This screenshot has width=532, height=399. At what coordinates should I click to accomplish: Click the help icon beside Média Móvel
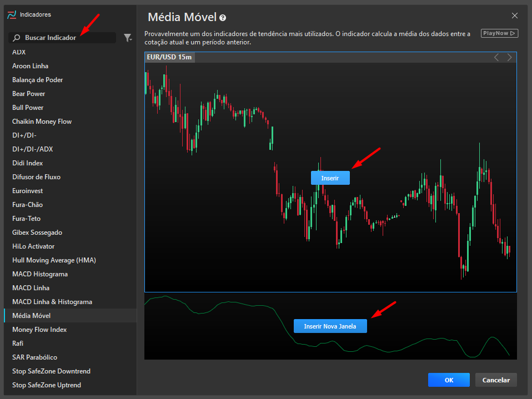click(223, 18)
